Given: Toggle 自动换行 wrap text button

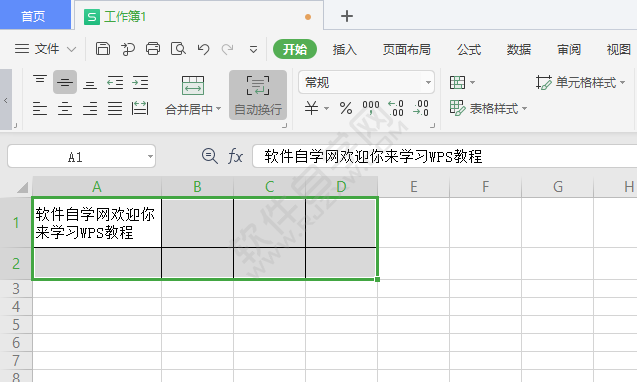Looking at the screenshot, I should [x=258, y=95].
